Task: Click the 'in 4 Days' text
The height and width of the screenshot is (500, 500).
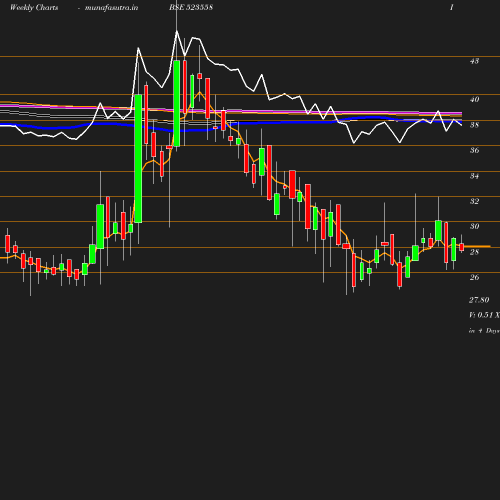Action: (484, 331)
